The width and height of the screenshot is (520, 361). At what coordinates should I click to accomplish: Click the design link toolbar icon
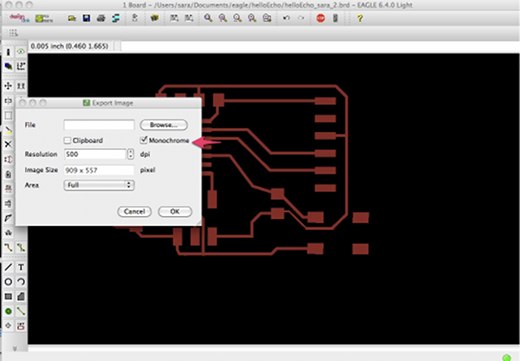pyautogui.click(x=19, y=18)
